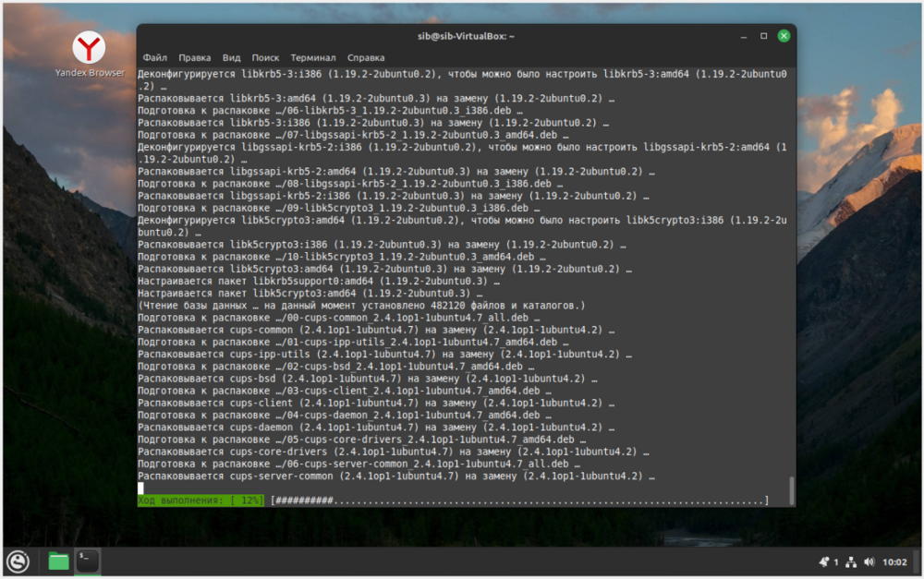Click 'Настраивается пакет libkrb5support0:amd64' line
The image size is (924, 579).
tap(319, 282)
